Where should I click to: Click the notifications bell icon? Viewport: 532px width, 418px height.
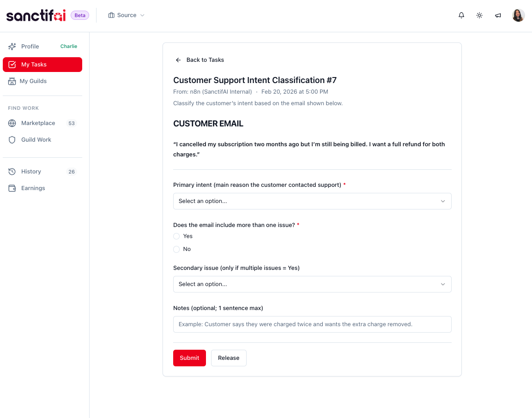(x=461, y=15)
